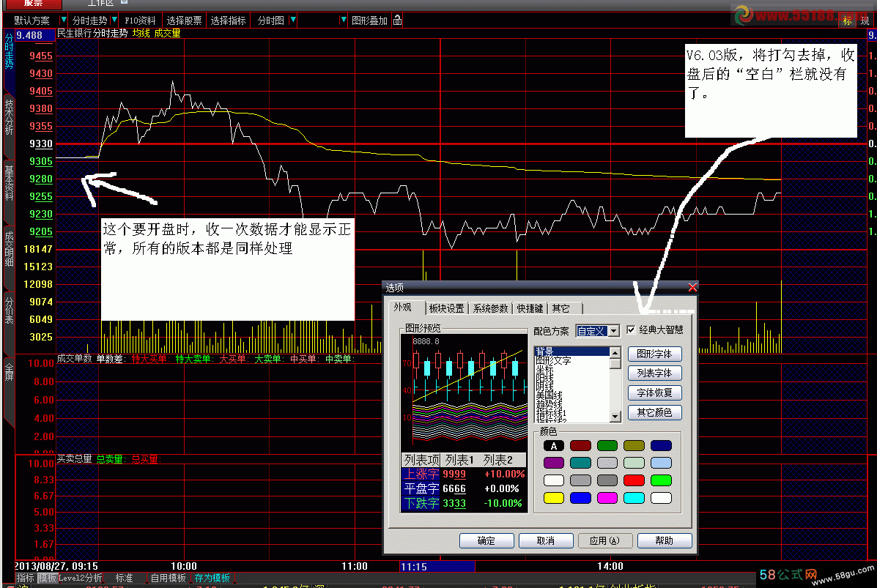Open the 配色方案 dropdown

(x=614, y=331)
